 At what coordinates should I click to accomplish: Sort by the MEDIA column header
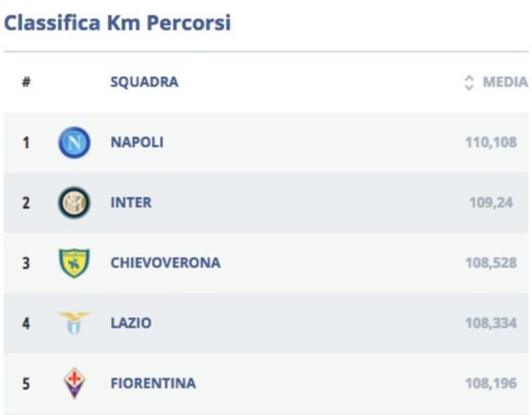[505, 82]
